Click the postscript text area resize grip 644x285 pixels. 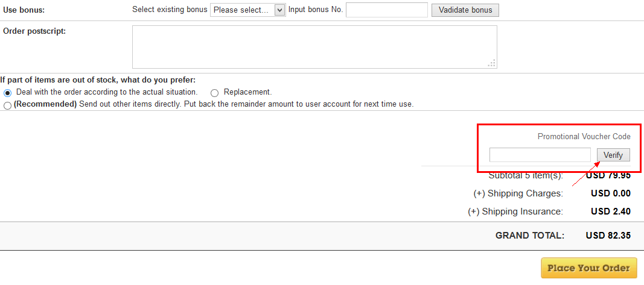(492, 63)
